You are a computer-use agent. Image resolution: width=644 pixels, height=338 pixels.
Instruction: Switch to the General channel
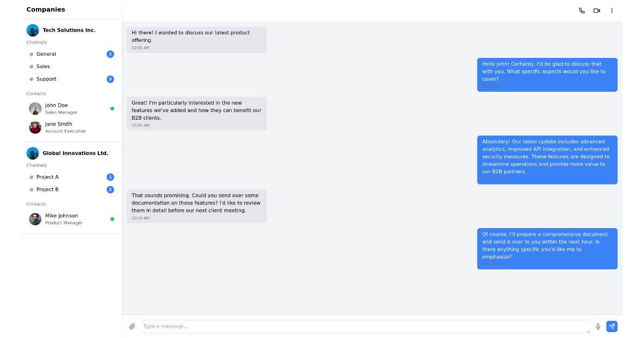46,54
